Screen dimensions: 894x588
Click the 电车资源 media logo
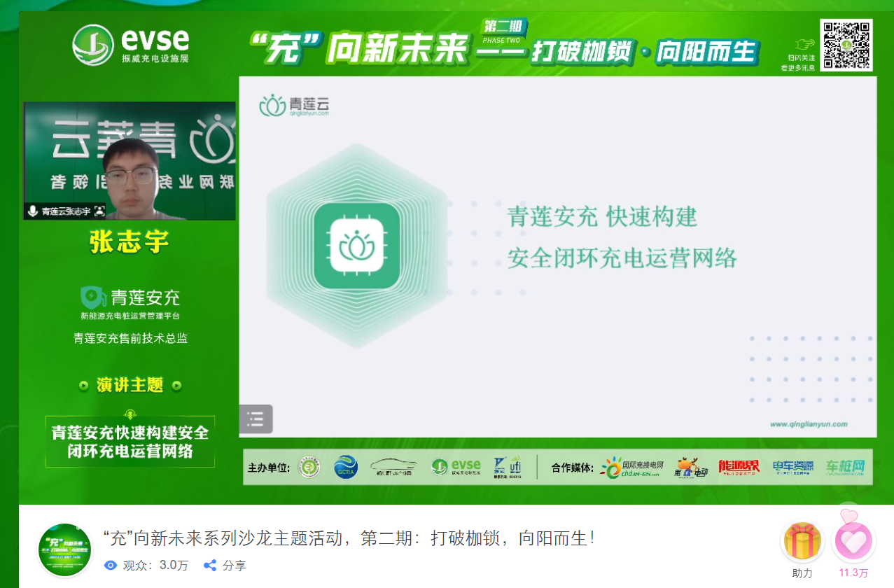pos(793,467)
